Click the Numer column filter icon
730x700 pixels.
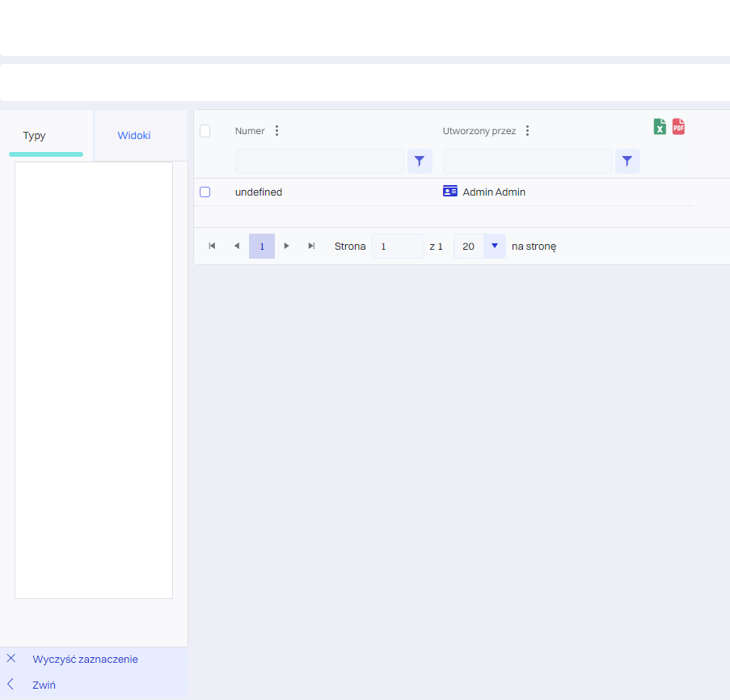419,162
